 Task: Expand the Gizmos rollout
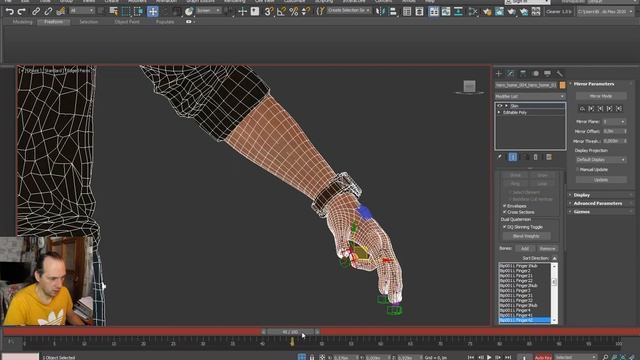581,212
